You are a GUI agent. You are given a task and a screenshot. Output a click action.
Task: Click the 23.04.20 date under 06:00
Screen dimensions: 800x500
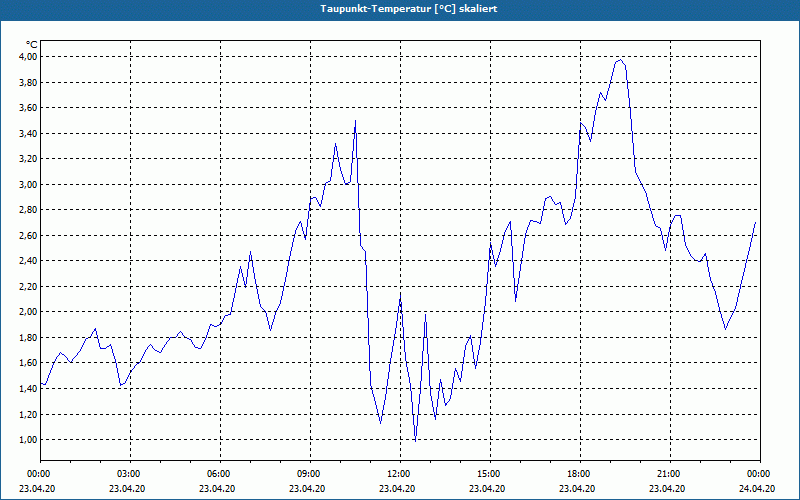point(217,488)
